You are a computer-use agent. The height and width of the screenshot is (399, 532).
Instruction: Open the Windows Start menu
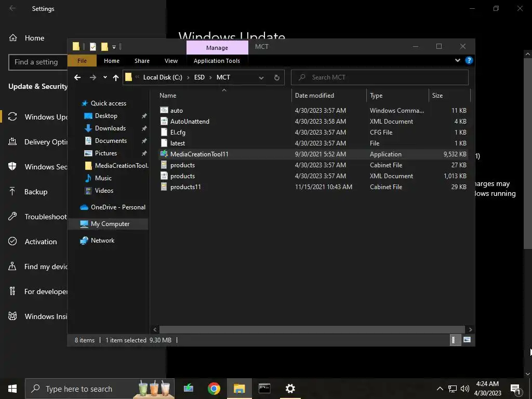12,389
